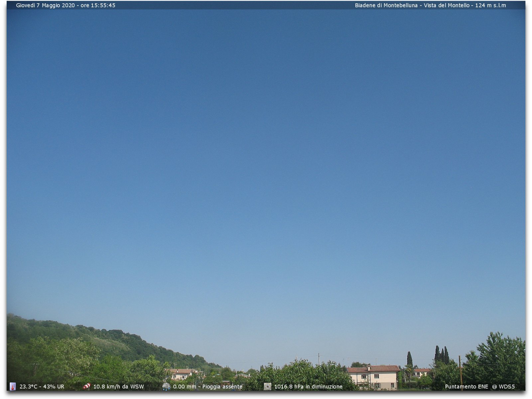Click the altitude label '124 m s.l.m'
Viewport: 532px width, 399px height.
tap(490, 5)
